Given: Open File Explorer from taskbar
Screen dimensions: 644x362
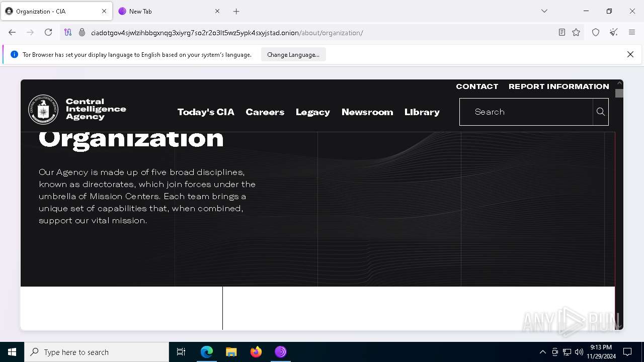Looking at the screenshot, I should tap(231, 352).
